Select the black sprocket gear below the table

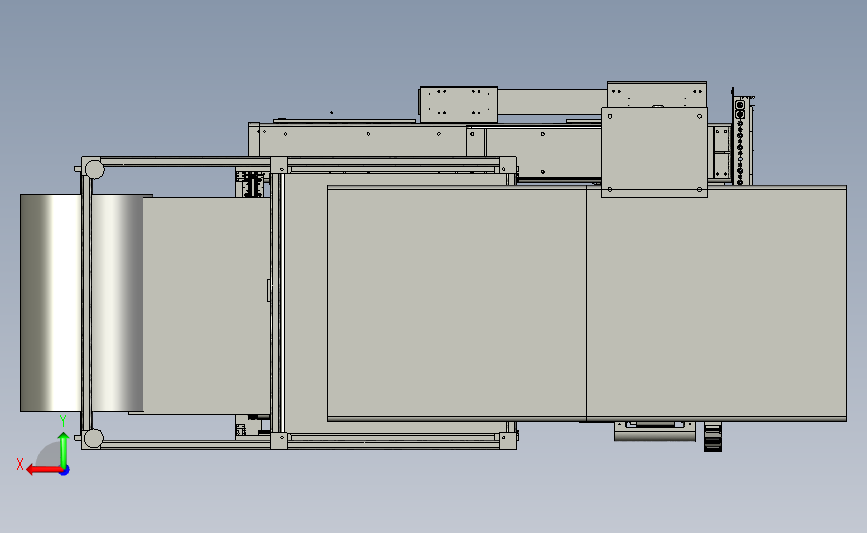(713, 437)
